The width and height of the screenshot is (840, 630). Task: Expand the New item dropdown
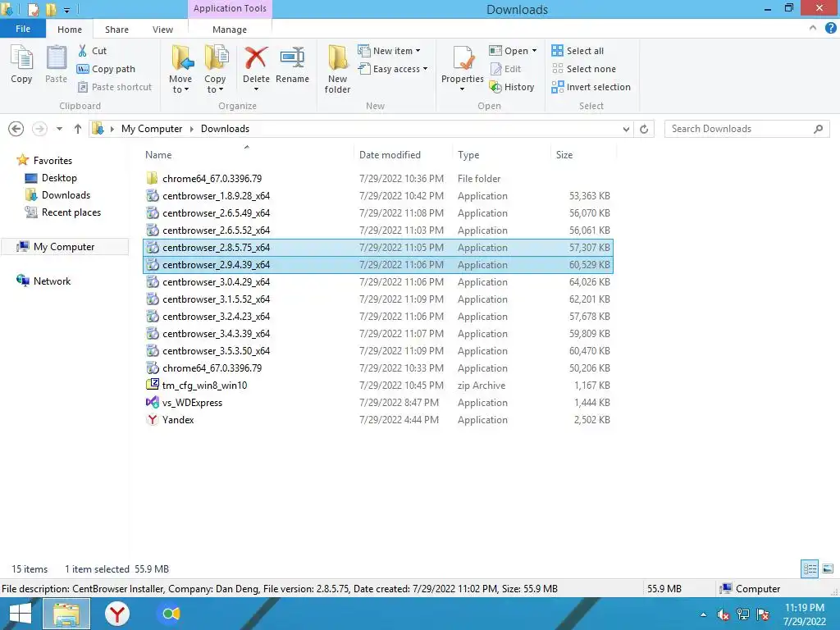click(389, 51)
